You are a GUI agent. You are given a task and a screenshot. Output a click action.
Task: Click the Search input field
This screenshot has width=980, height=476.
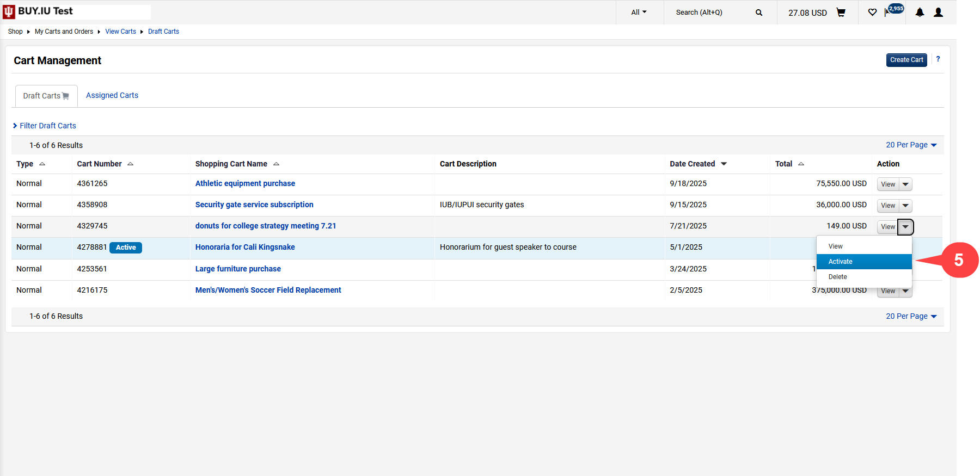[x=710, y=13]
